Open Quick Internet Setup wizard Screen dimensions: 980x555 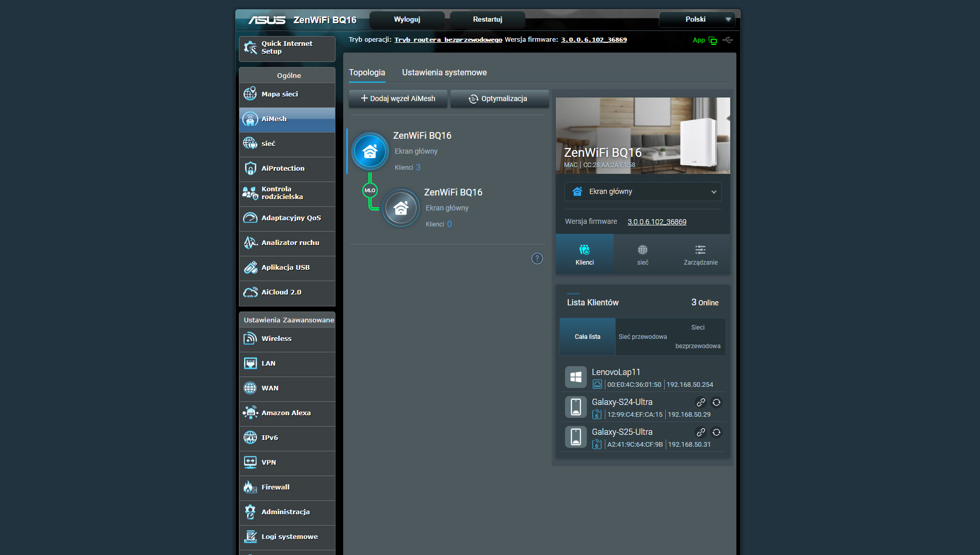[x=287, y=48]
